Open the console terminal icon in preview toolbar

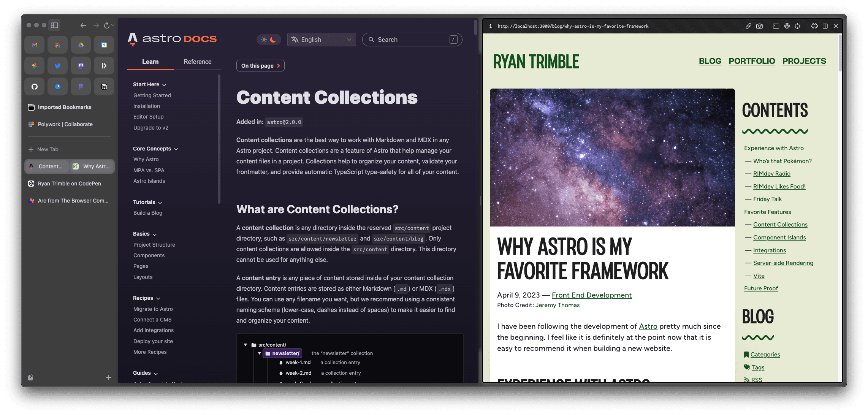776,26
